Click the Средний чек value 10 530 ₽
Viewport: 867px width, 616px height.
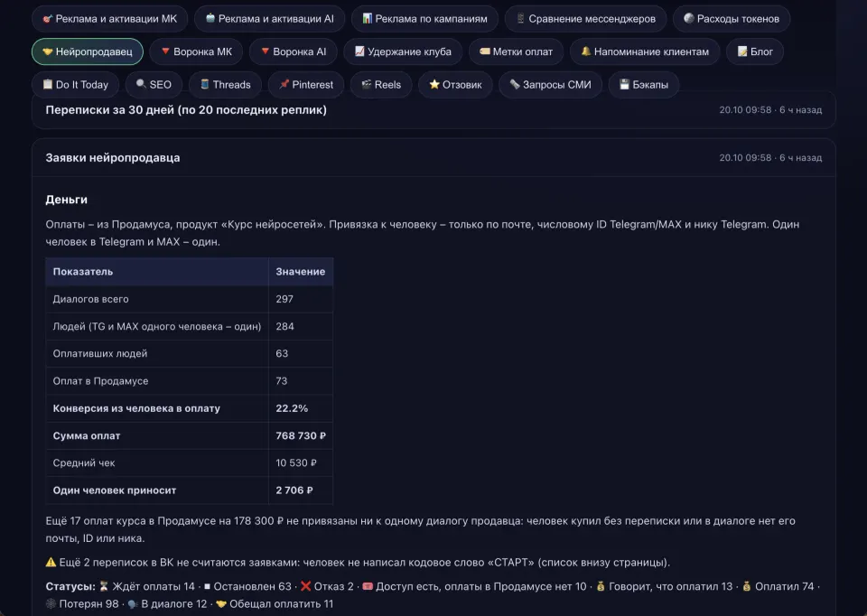tap(296, 462)
